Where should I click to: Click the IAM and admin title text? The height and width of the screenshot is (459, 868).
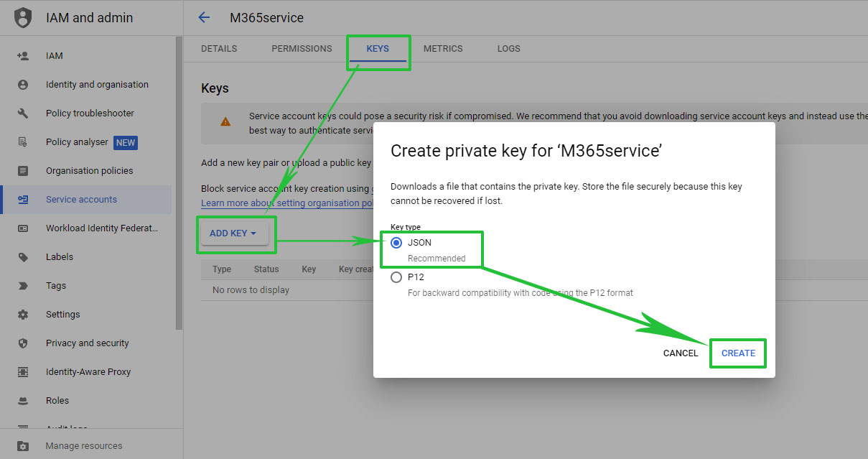[89, 18]
